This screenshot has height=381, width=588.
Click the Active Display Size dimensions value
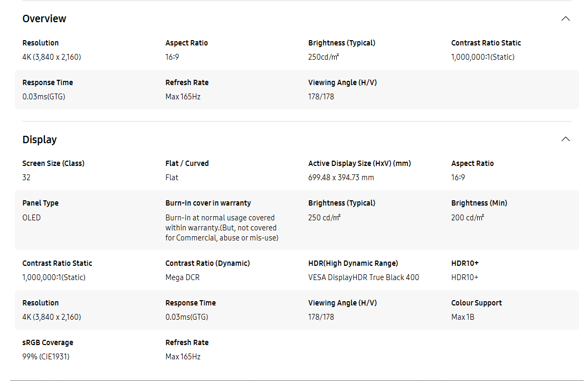(x=342, y=178)
